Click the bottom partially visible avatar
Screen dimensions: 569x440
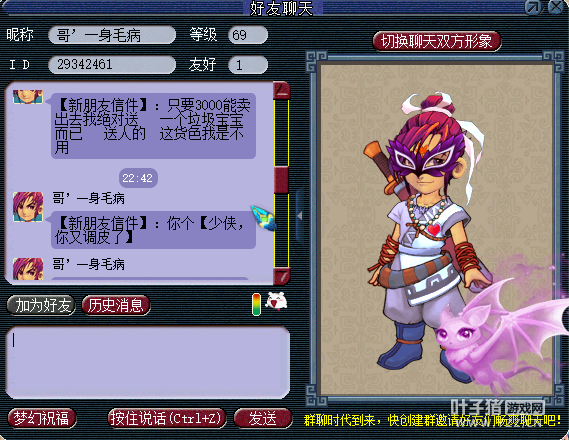click(x=28, y=268)
